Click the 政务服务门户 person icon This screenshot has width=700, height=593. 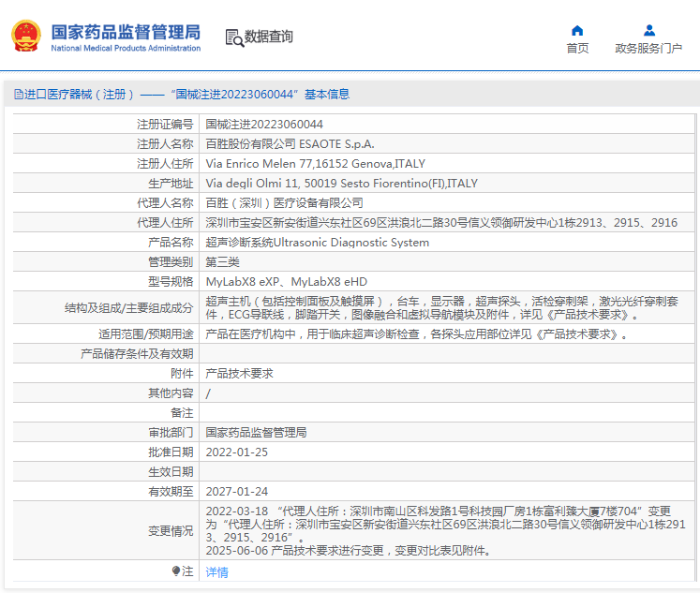click(648, 30)
